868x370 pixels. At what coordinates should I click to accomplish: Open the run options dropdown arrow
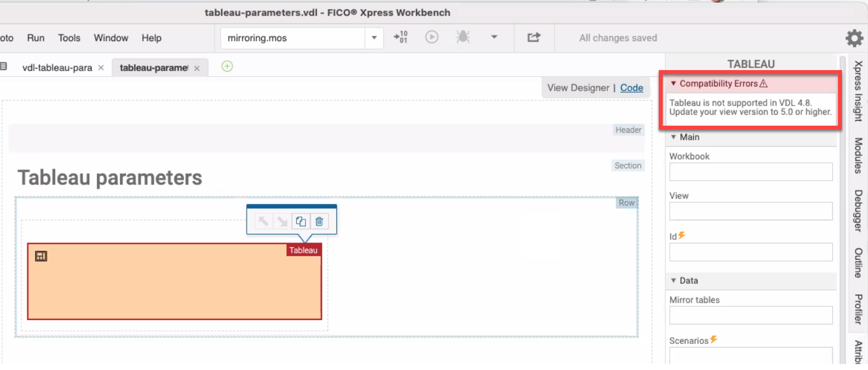(494, 37)
